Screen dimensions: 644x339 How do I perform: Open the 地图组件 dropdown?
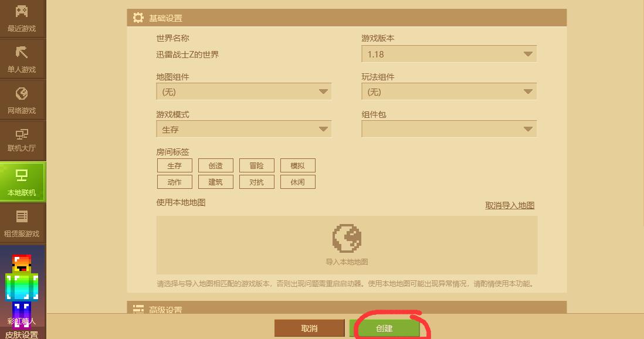243,91
